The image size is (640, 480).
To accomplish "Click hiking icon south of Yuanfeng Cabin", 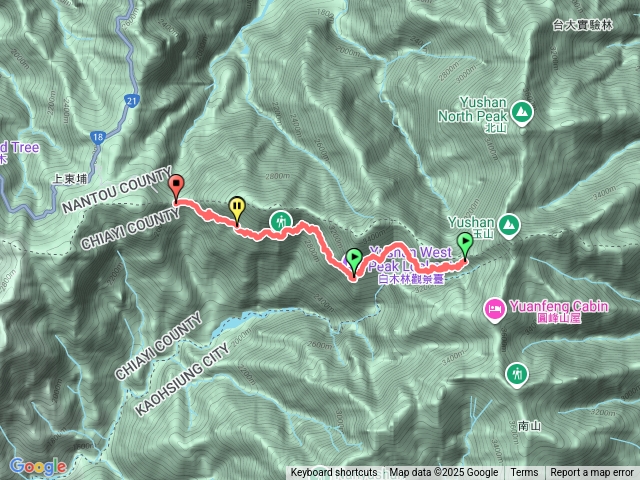I will [517, 375].
